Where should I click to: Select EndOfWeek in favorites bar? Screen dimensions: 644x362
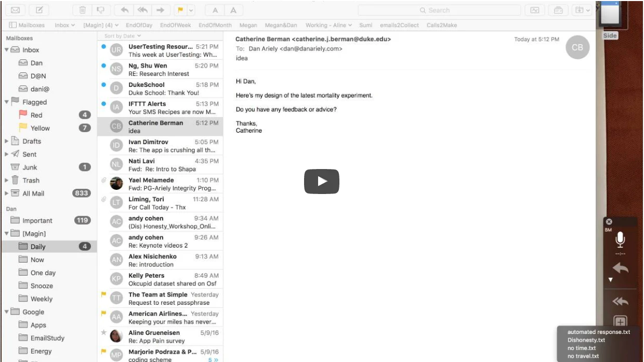pos(176,25)
